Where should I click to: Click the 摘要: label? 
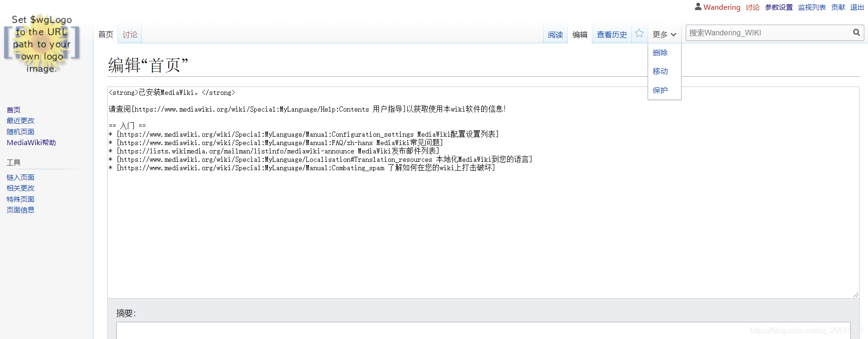126,313
